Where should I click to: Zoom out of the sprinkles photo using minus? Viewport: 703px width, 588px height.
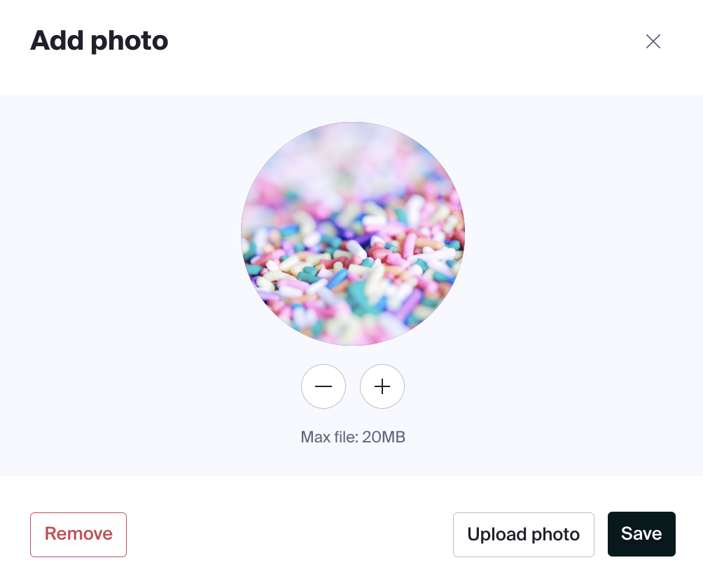coord(323,386)
